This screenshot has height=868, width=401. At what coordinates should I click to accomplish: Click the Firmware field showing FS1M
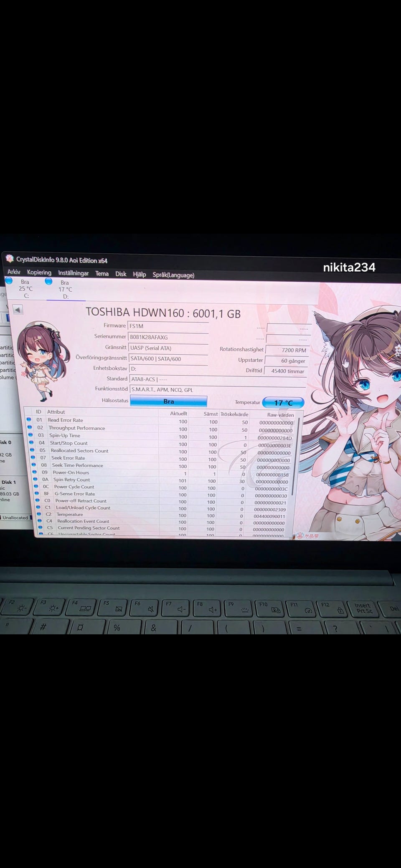pyautogui.click(x=168, y=326)
